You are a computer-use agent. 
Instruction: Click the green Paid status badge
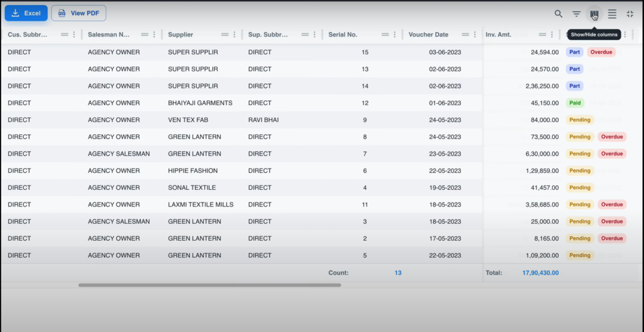pos(575,103)
